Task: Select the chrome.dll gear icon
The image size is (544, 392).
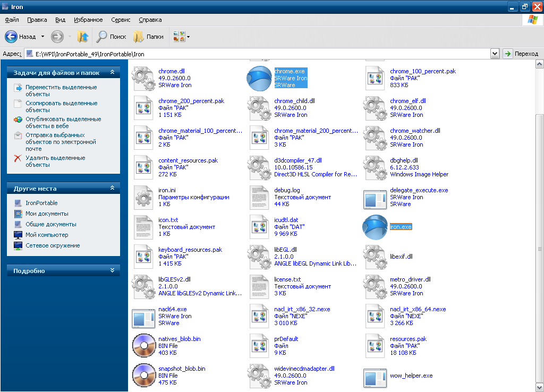Action: (143, 78)
